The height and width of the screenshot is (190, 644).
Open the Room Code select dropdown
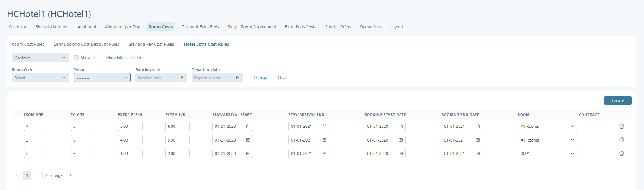[40, 78]
